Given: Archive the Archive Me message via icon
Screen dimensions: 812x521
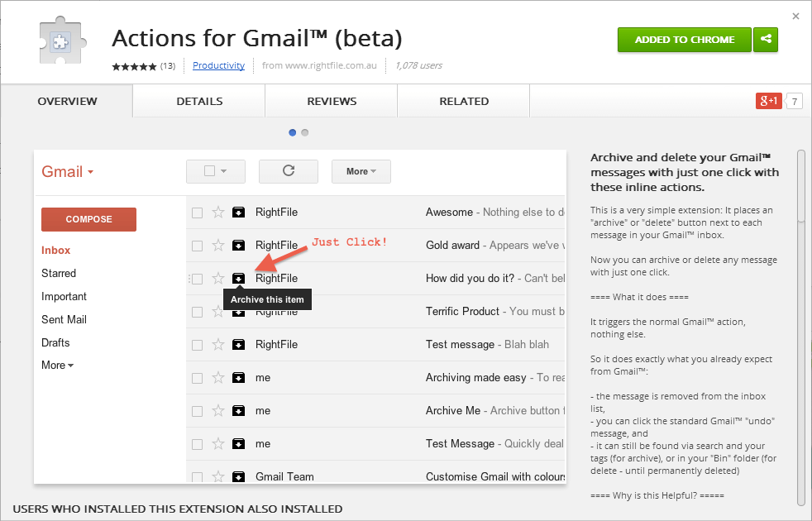Looking at the screenshot, I should click(x=238, y=411).
